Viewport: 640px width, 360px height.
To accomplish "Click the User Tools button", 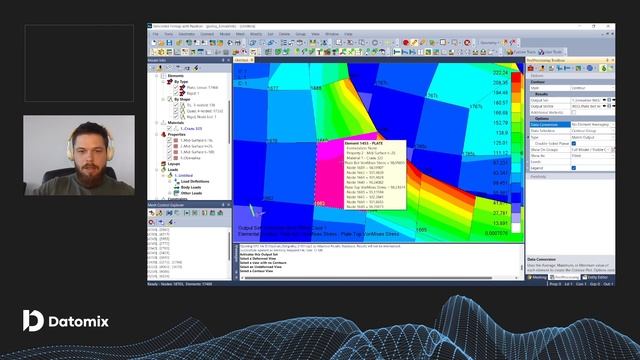I will (551, 52).
